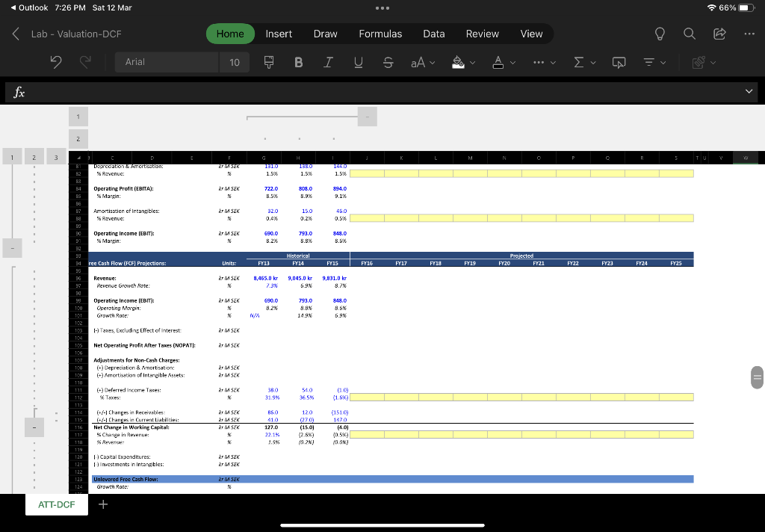Open the comment/present icon in ribbon
Viewport: 765px width, 532px height.
pyautogui.click(x=619, y=63)
